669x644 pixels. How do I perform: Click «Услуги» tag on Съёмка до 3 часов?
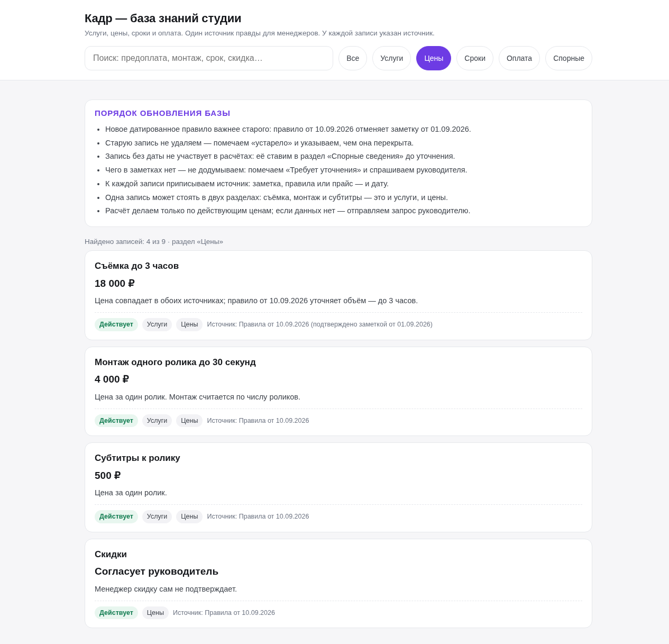(x=157, y=324)
